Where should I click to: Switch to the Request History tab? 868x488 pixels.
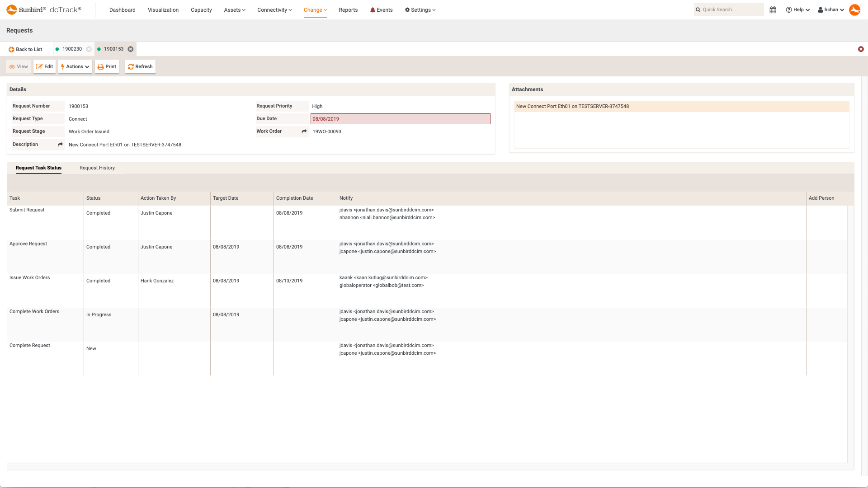coord(97,168)
